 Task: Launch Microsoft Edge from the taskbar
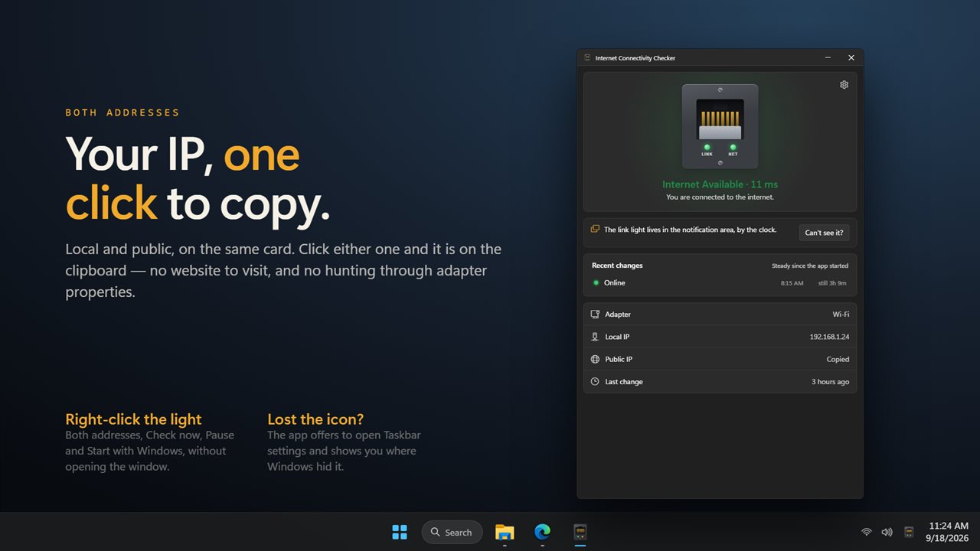click(x=542, y=532)
